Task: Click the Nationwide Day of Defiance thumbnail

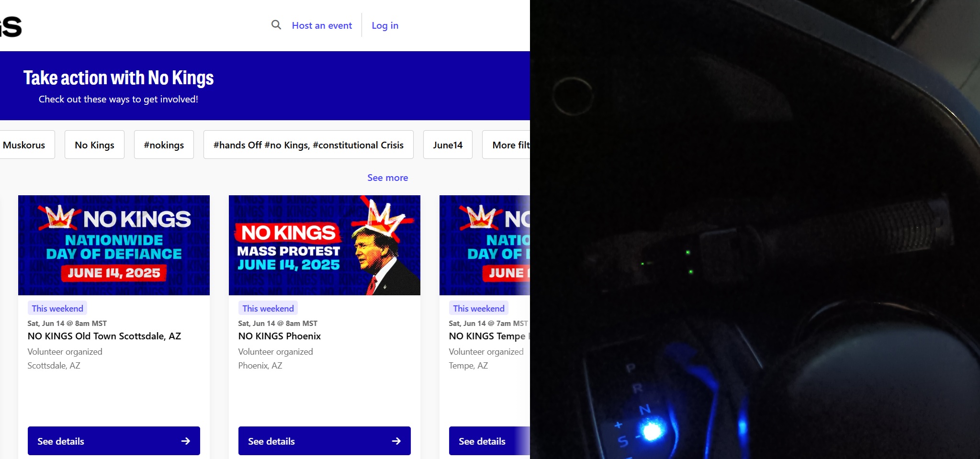Action: (114, 245)
